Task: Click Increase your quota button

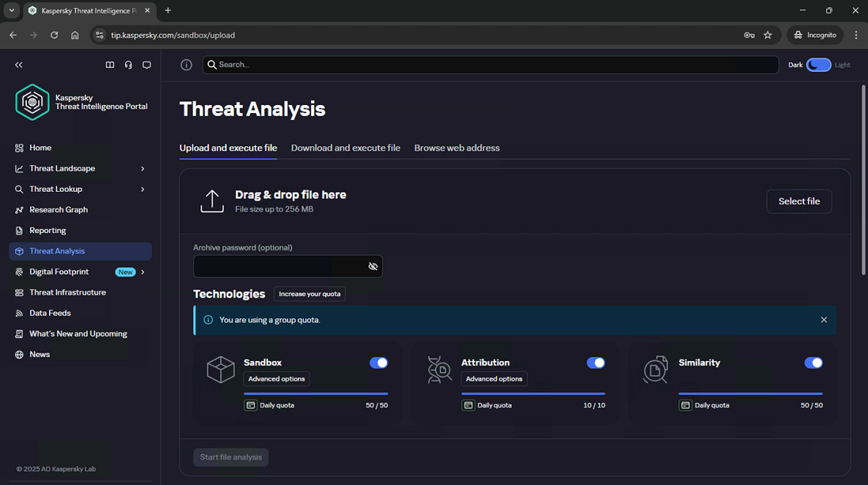Action: click(x=310, y=294)
